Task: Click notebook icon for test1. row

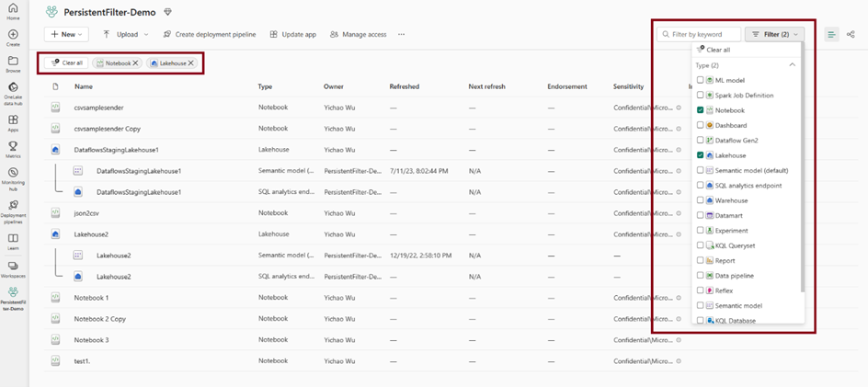Action: point(55,360)
